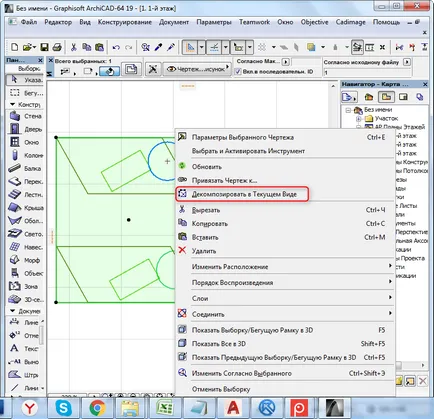Click 'Показать Все в 3D'

tap(285, 344)
